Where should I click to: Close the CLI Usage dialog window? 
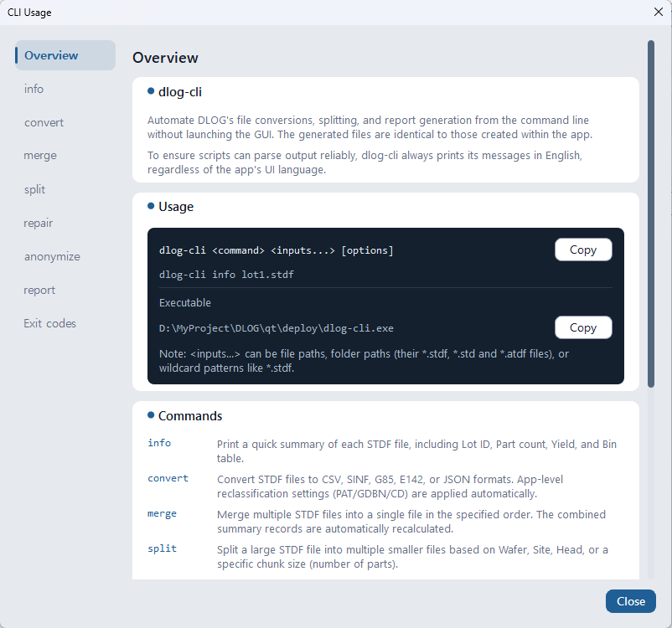pos(659,12)
